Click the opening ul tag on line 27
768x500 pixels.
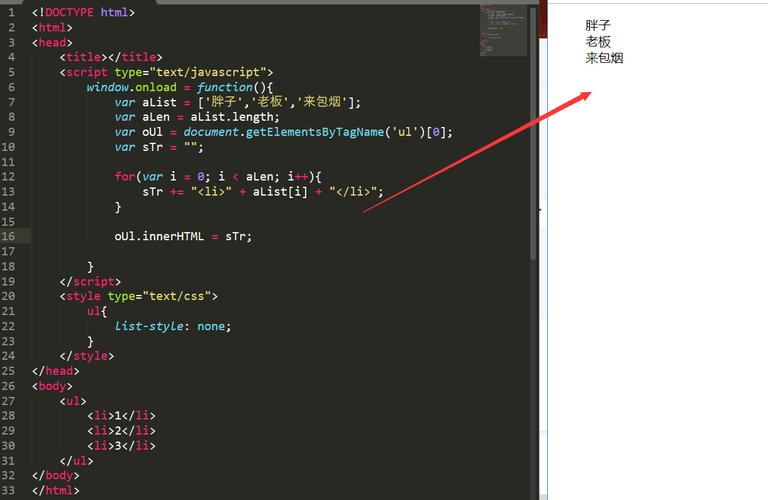[73, 401]
